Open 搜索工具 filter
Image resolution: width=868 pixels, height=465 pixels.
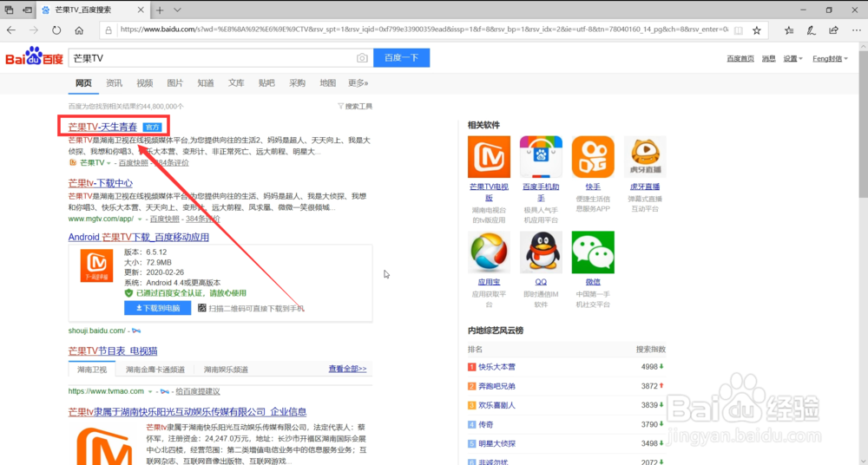(355, 107)
